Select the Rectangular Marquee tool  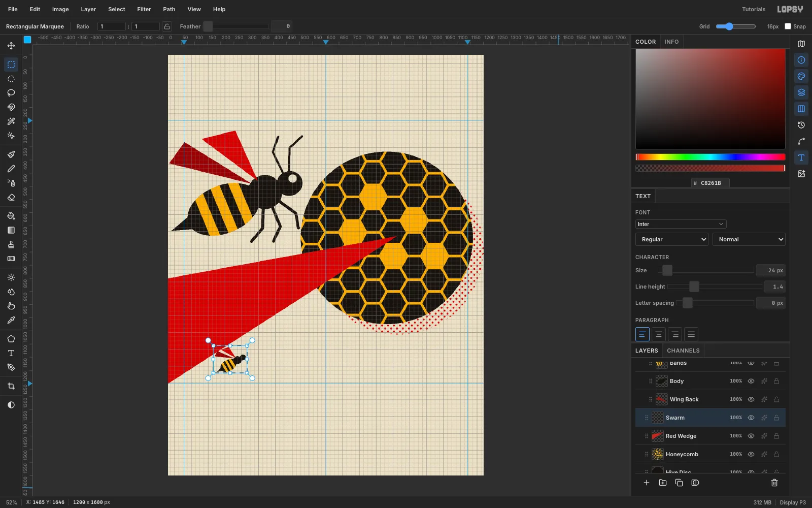(11, 65)
